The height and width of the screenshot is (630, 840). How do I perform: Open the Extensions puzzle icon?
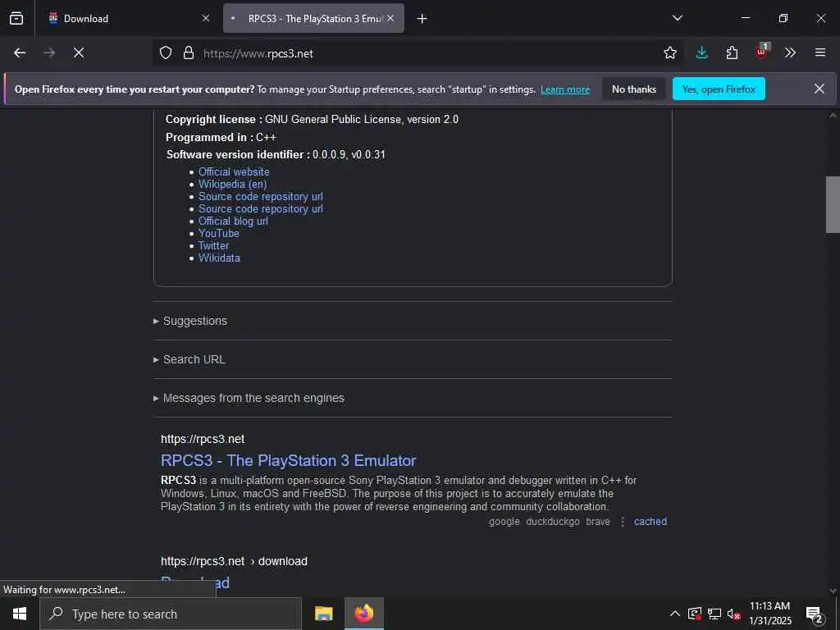click(732, 52)
